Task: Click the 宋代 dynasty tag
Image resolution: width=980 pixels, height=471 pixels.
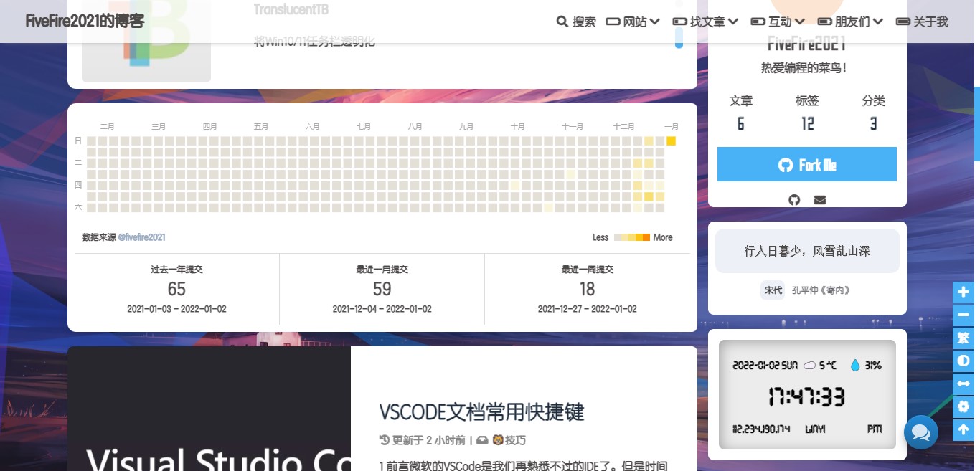Action: pos(773,290)
